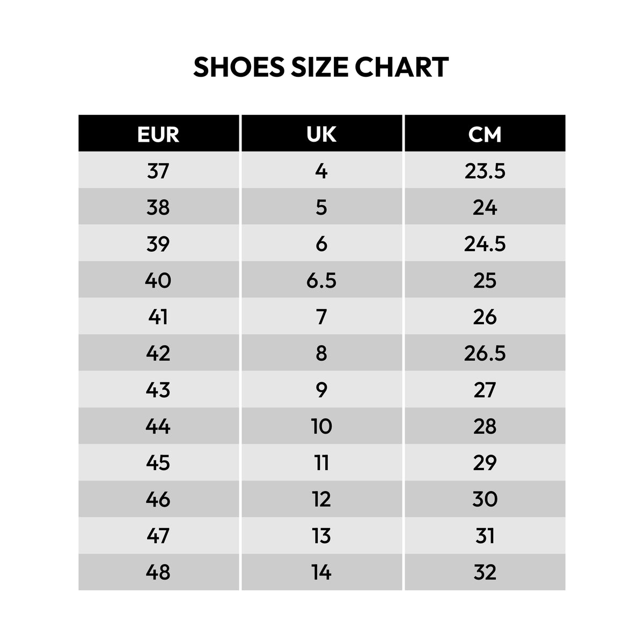Viewport: 644px width, 644px height.
Task: Click EUR size 42
Action: click(x=158, y=353)
